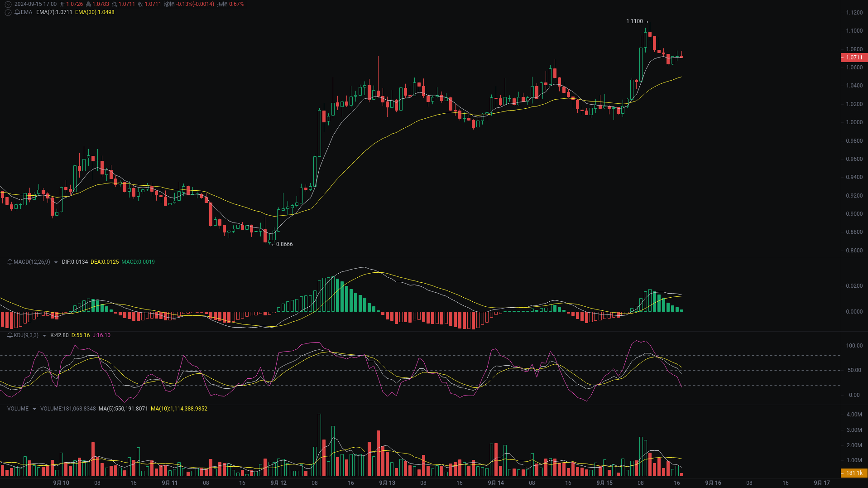Click the DIF:0.0134 value in MACD panel
Screen dimensions: 868x488
[75, 262]
